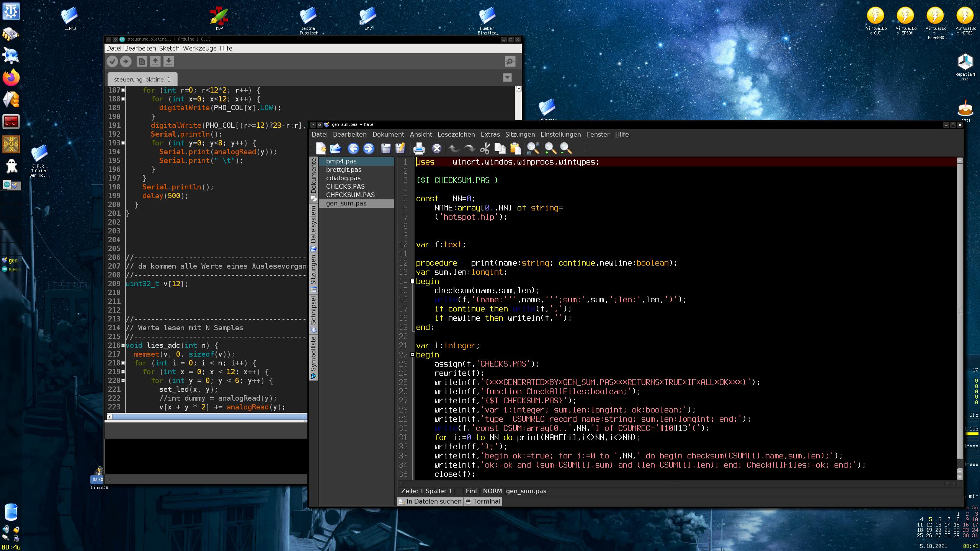
Task: Toggle the Symbolliste side panel in Kate
Action: pyautogui.click(x=314, y=357)
